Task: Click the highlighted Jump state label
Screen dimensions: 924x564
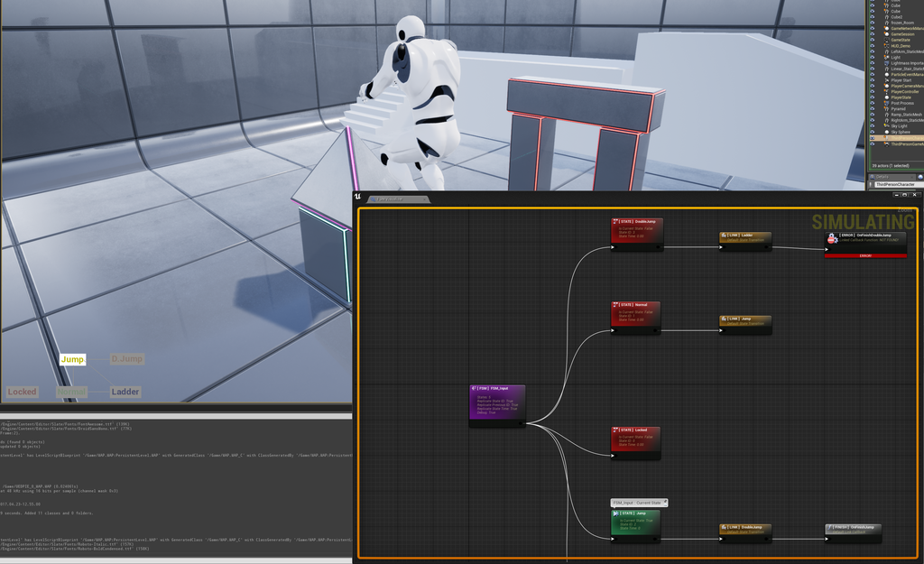Action: pyautogui.click(x=73, y=359)
